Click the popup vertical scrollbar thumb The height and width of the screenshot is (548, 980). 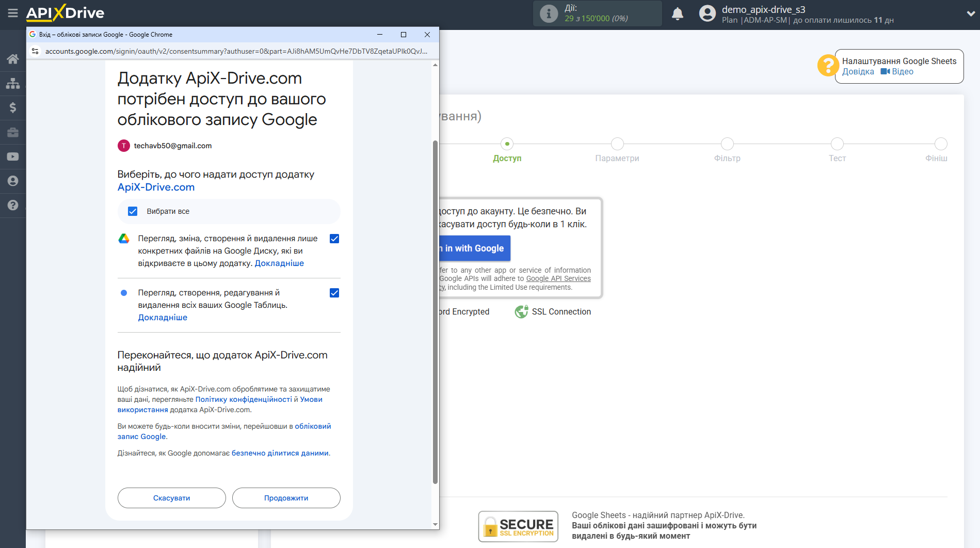click(435, 312)
